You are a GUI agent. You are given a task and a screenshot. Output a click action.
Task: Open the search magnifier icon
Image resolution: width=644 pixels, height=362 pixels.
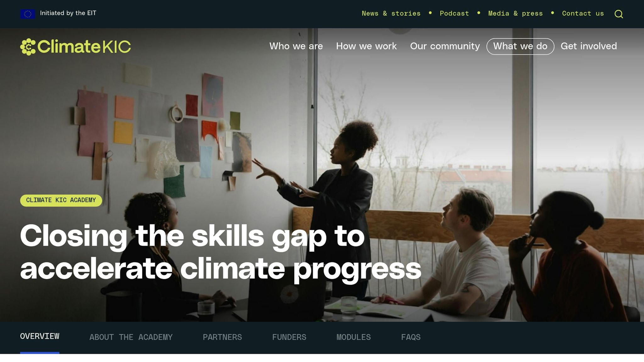click(x=619, y=14)
